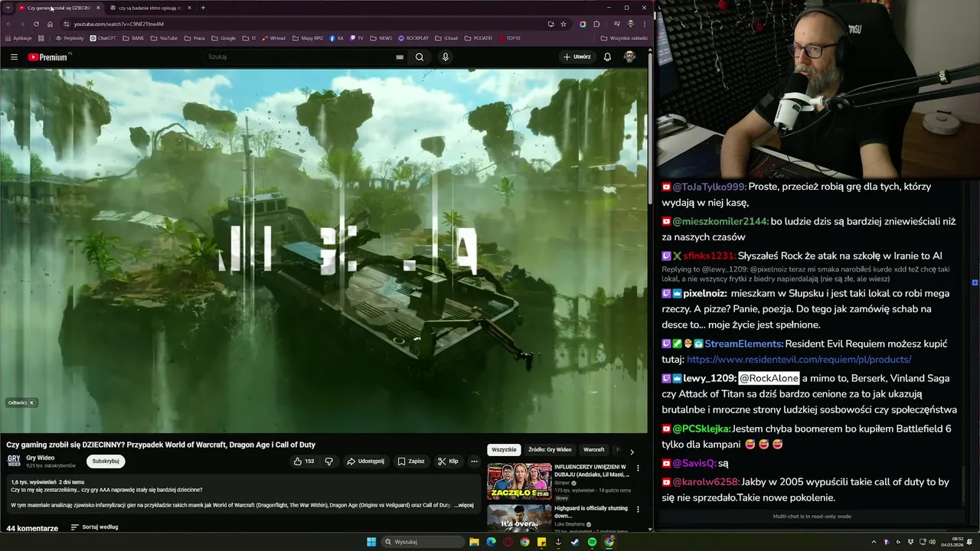Open the Sortuj według comments sort dropdown

[x=94, y=527]
